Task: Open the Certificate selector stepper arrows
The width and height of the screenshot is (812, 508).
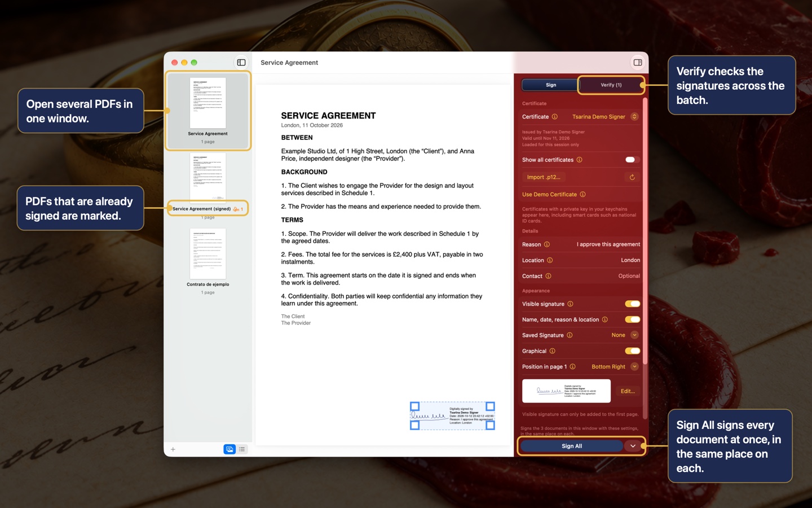Action: (634, 117)
